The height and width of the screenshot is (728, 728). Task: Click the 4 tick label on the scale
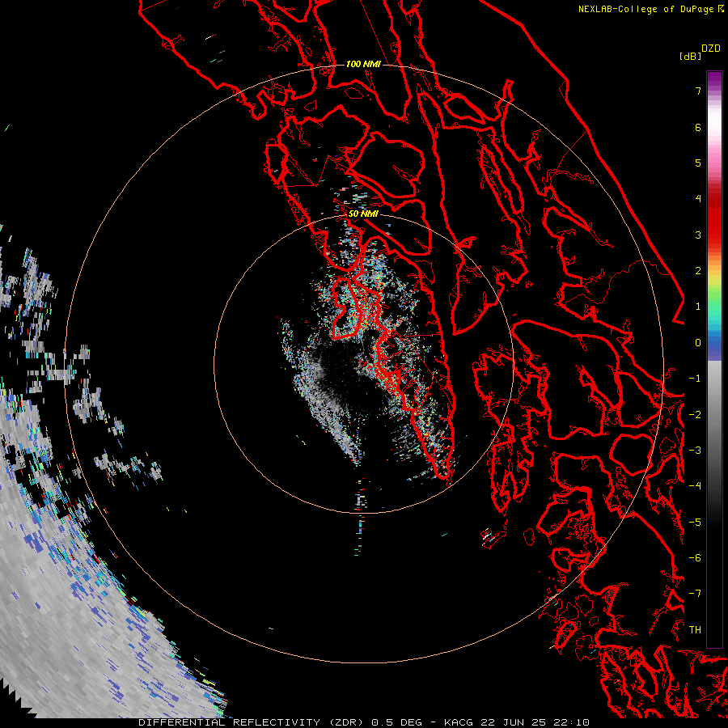pos(698,199)
